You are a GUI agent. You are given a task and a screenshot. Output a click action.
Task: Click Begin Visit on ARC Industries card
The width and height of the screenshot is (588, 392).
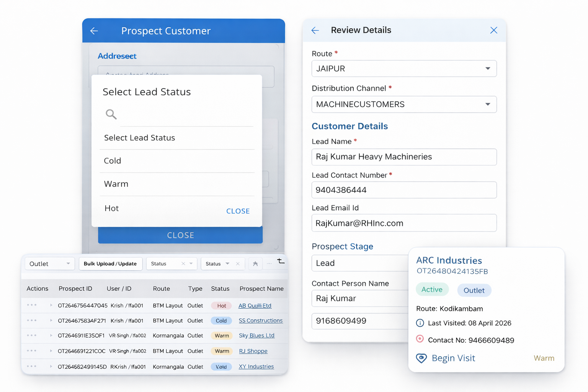453,358
